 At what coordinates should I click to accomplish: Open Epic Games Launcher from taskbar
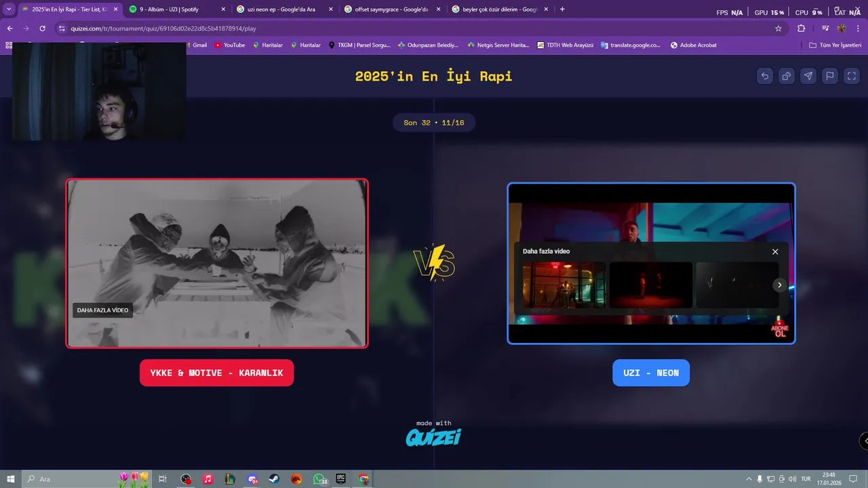tap(341, 479)
